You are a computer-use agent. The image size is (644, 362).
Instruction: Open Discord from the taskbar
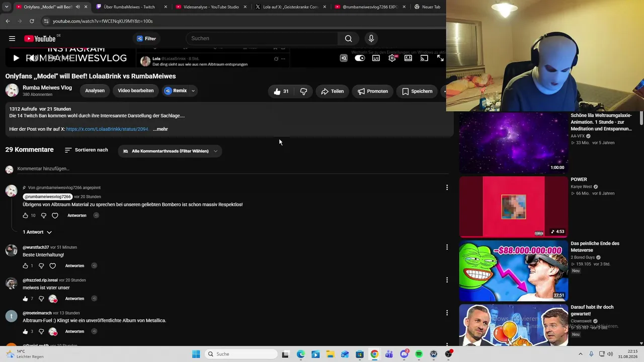coord(404,354)
